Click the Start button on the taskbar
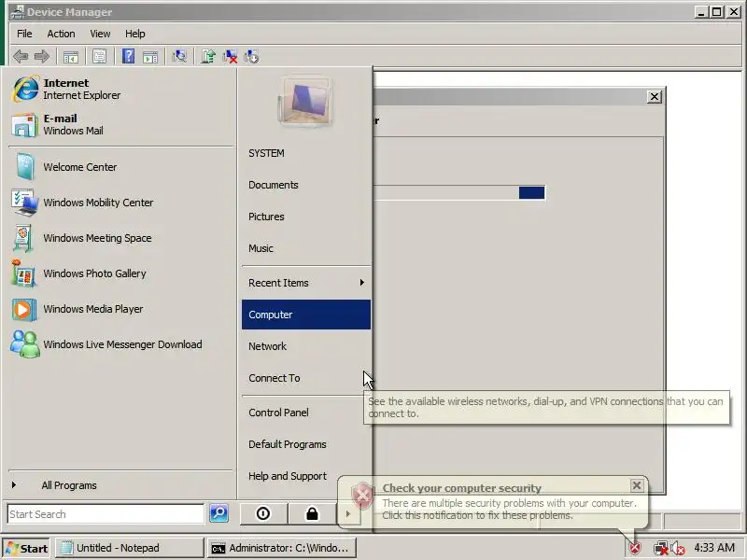This screenshot has width=747, height=560. [27, 548]
